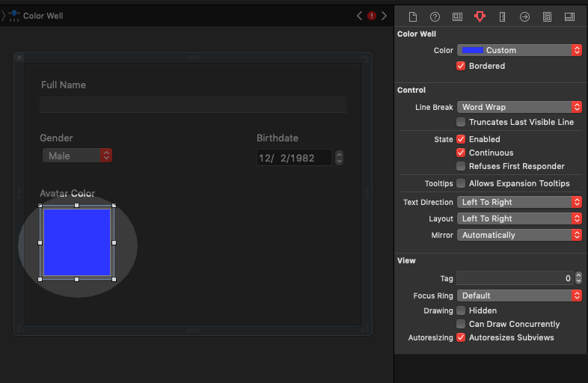
Task: Open the View Effects inspector
Action: coord(569,16)
